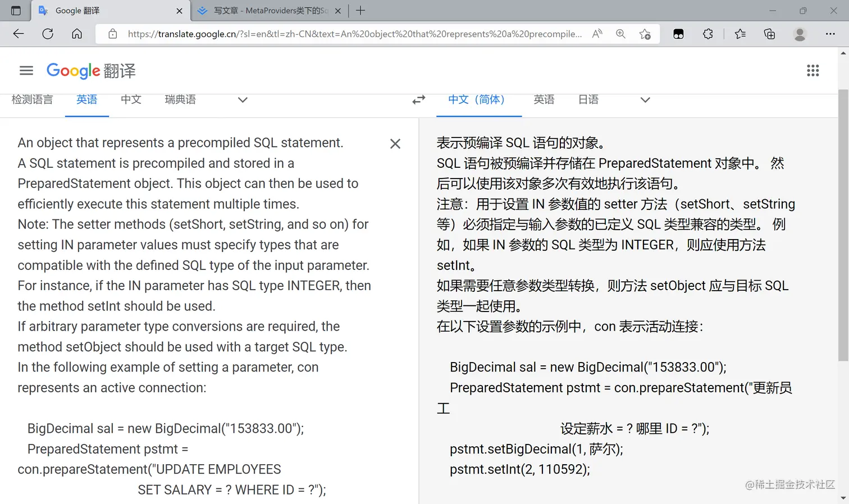
Task: Switch to the Google 翻译 browser tab
Action: [x=111, y=11]
